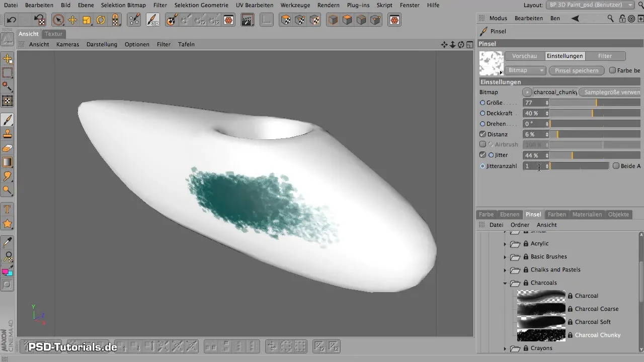Open the Filter menu in menu bar
The width and height of the screenshot is (644, 362).
[160, 5]
